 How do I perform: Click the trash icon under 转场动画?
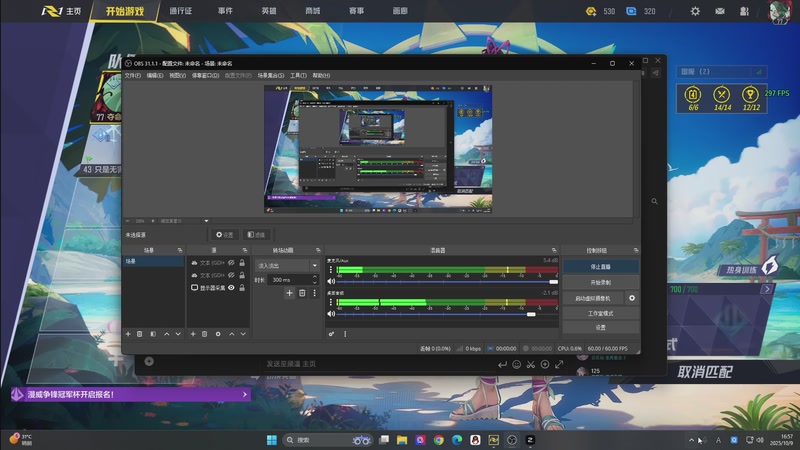tap(302, 293)
